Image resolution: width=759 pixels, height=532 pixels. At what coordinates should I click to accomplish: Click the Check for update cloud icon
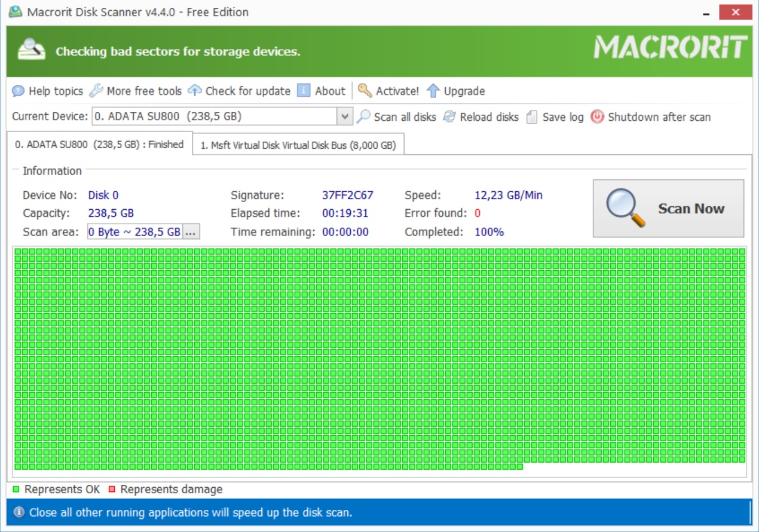pyautogui.click(x=195, y=91)
